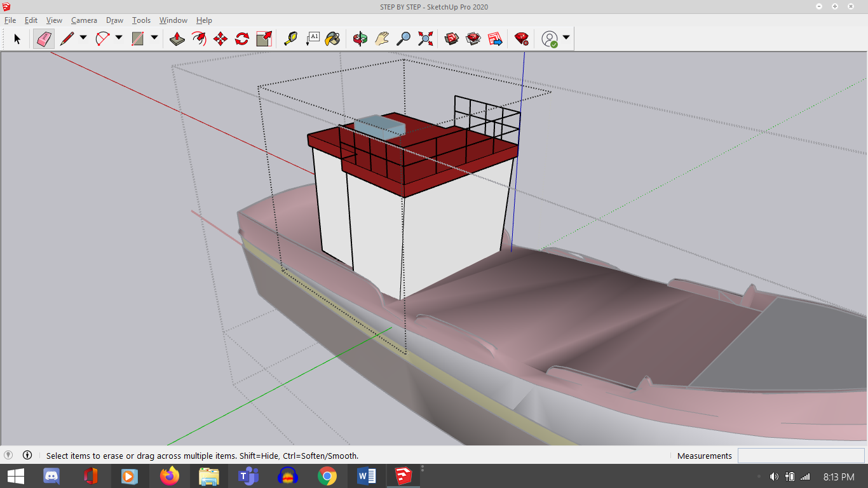868x488 pixels.
Task: Open the Window menu
Action: (x=173, y=20)
